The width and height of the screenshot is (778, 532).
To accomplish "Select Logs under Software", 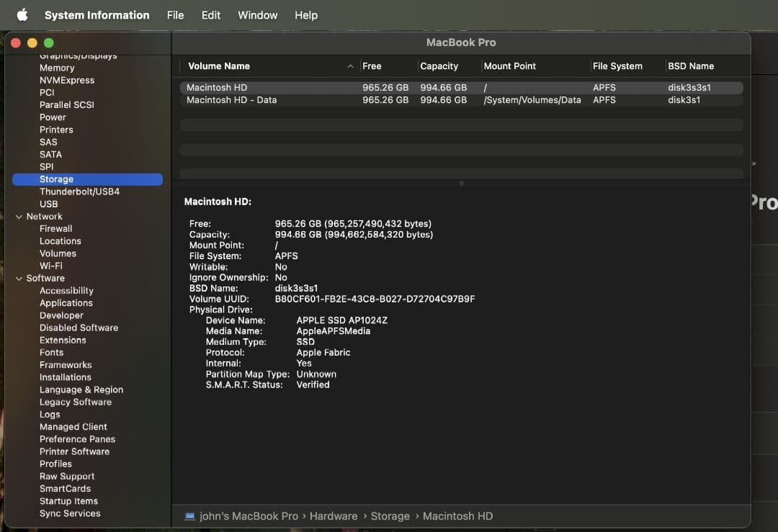I will pos(50,415).
